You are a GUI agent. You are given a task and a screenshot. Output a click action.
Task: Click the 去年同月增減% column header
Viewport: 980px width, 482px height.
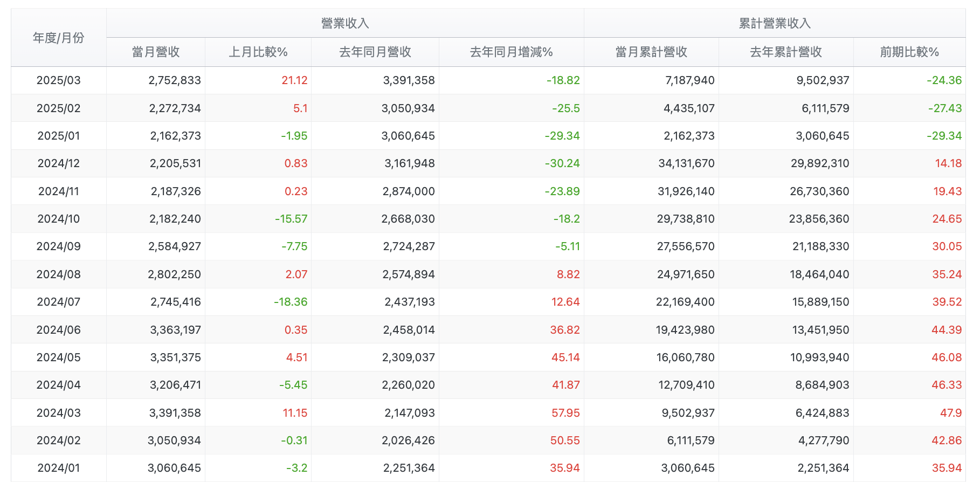pos(512,52)
